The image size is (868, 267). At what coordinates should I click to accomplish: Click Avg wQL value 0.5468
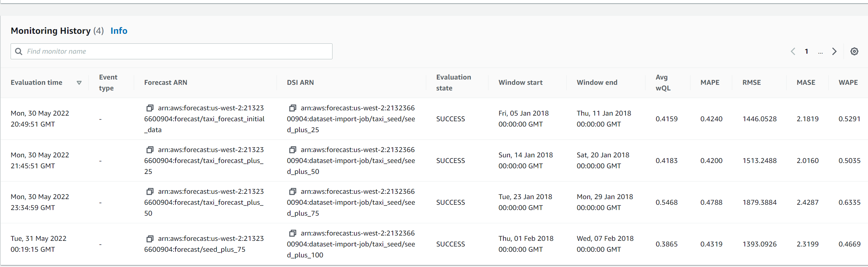[x=667, y=203]
